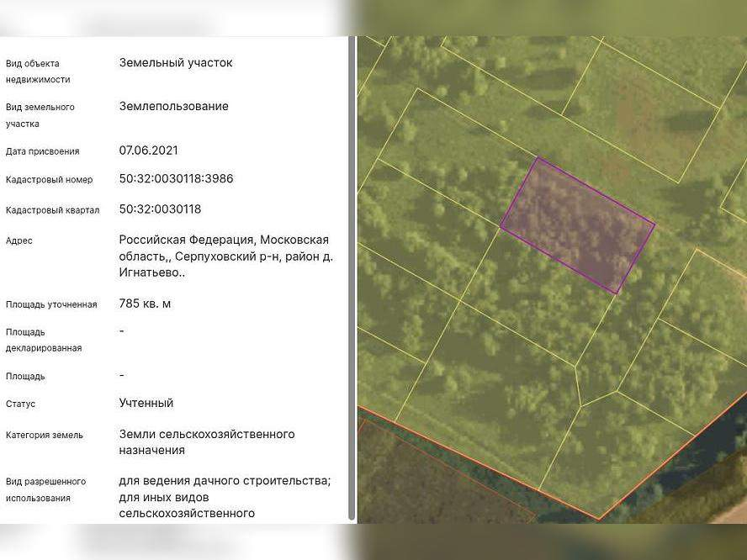Image resolution: width=747 pixels, height=560 pixels.
Task: Click the Вид земельного участка label
Action: pos(40,115)
